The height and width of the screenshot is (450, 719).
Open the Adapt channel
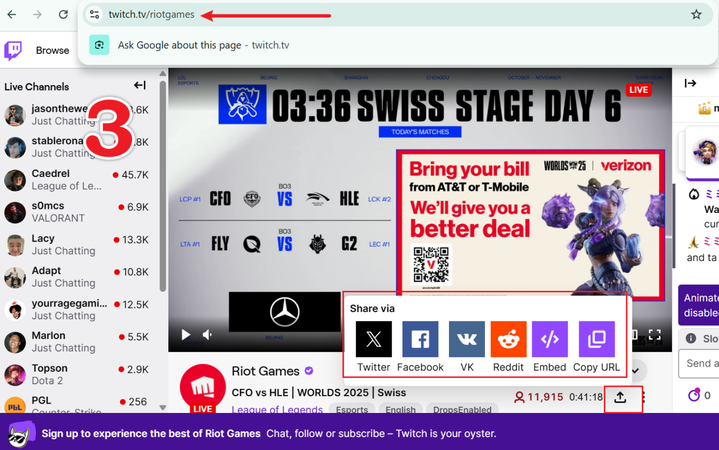(x=77, y=277)
